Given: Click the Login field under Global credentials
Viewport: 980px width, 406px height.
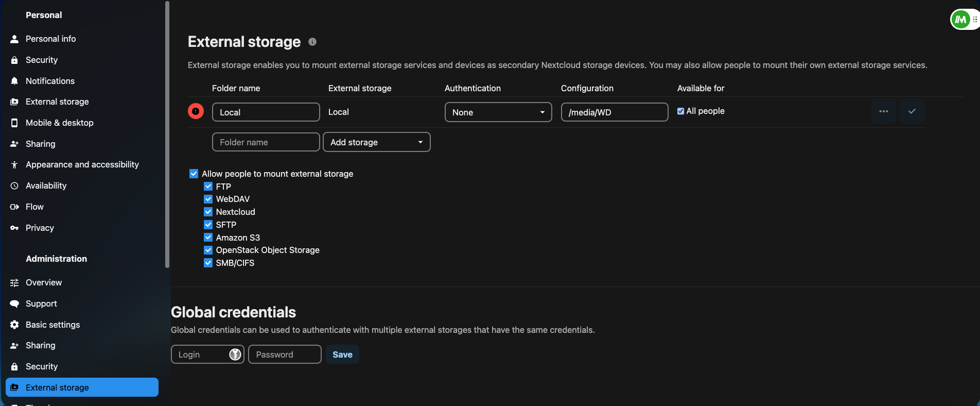Looking at the screenshot, I should tap(207, 354).
